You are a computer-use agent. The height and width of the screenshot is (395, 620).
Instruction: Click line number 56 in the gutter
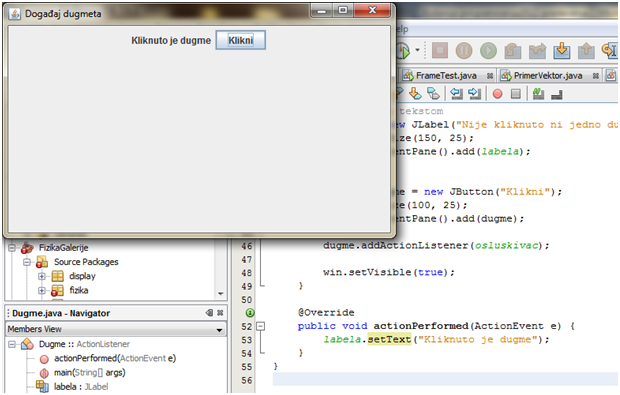[247, 380]
